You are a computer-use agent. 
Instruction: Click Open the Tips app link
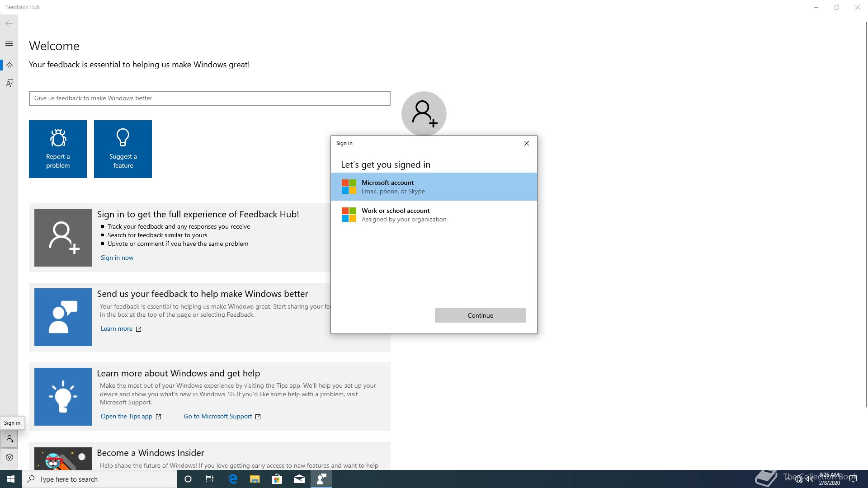127,416
